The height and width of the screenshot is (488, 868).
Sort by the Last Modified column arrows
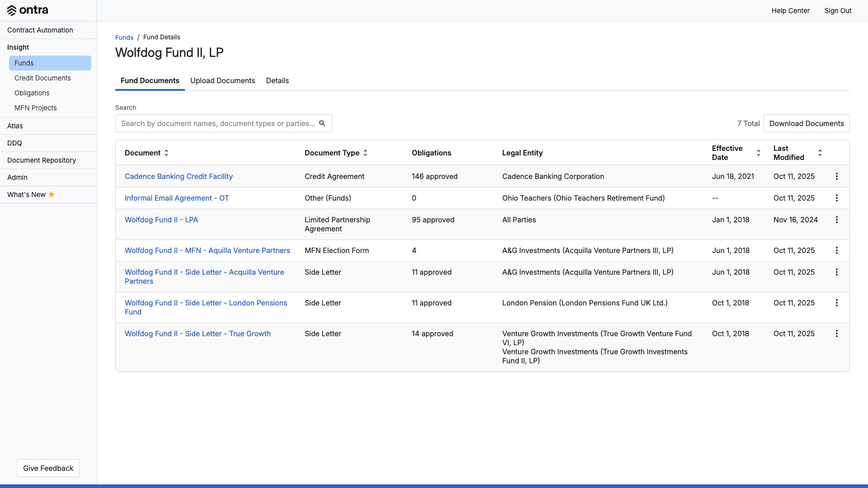pos(820,153)
